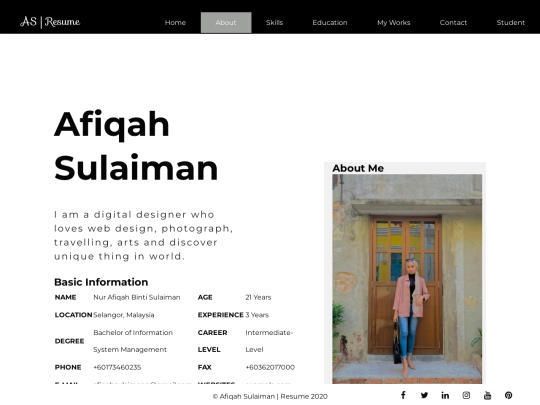The width and height of the screenshot is (540, 405).
Task: Open the Skills menu item
Action: [274, 23]
